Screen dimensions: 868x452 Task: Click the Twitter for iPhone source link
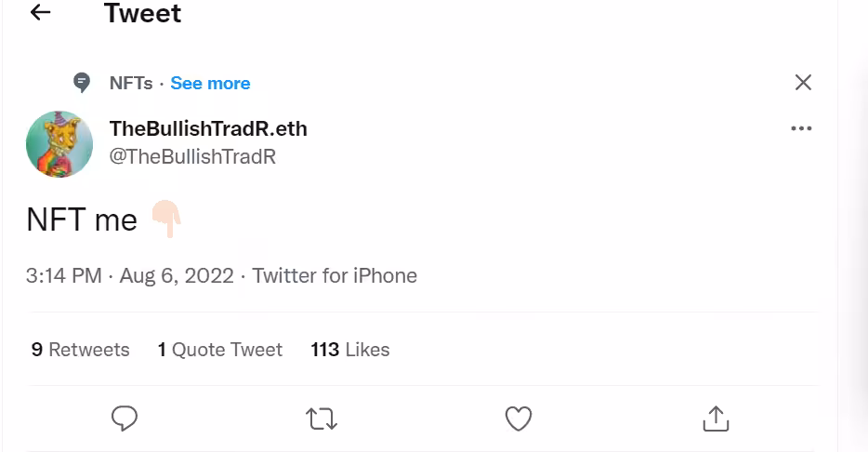point(335,276)
